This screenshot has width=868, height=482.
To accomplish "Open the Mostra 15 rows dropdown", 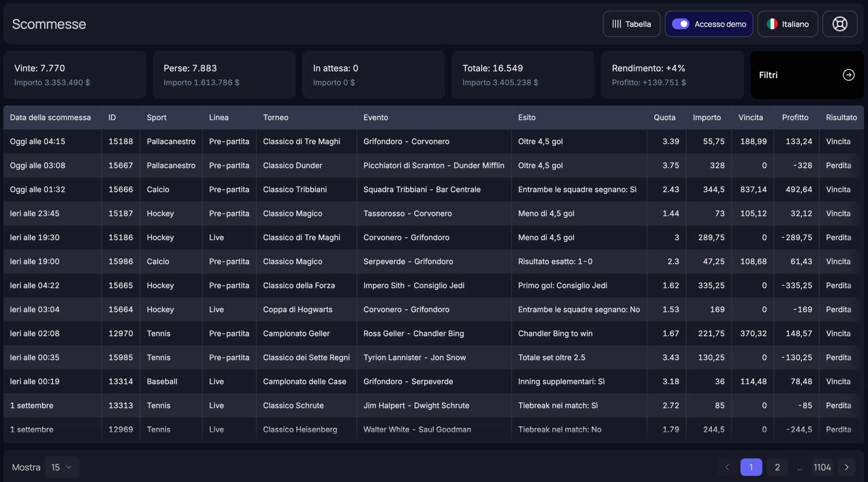I will click(x=62, y=467).
